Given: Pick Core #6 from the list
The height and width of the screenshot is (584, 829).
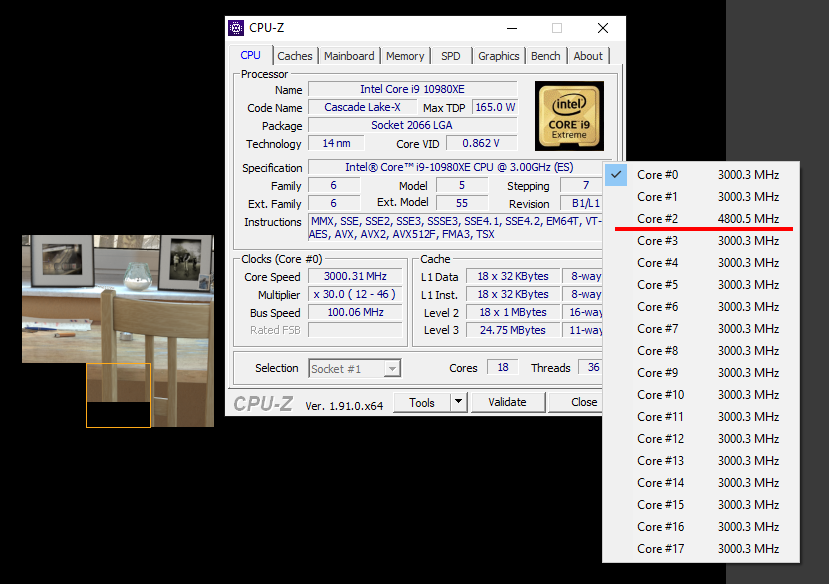Looking at the screenshot, I should [x=701, y=307].
